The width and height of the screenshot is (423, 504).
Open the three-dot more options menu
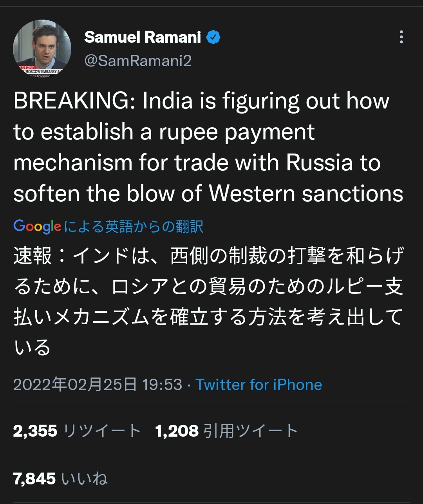click(401, 37)
